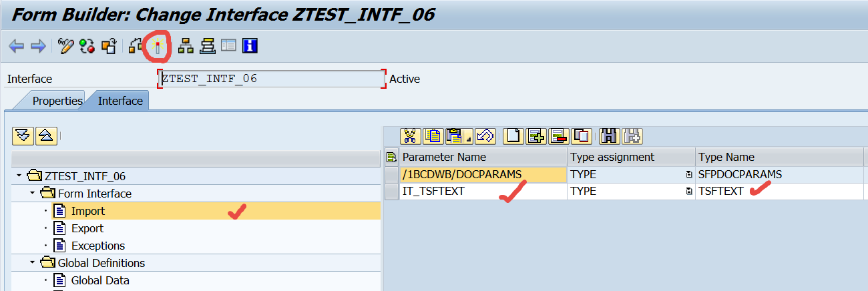This screenshot has width=868, height=291.
Task: Select the Form Interface folder label
Action: click(x=95, y=194)
